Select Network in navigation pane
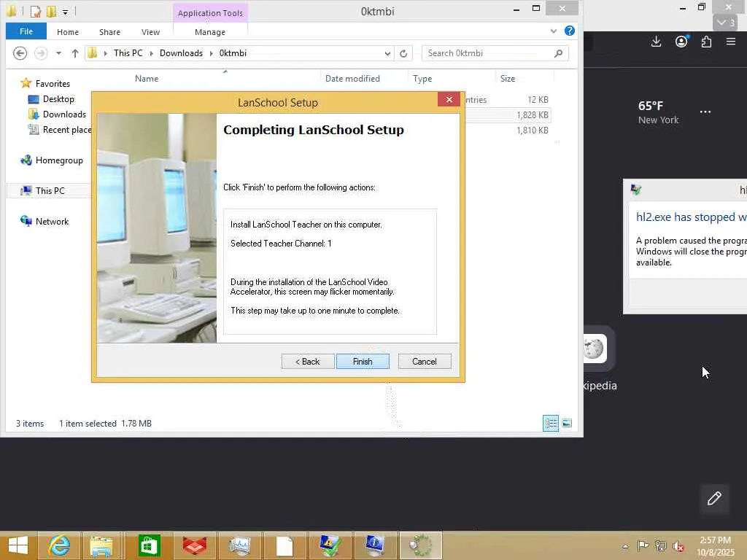Screen dimensions: 747x560 [x=44, y=222]
